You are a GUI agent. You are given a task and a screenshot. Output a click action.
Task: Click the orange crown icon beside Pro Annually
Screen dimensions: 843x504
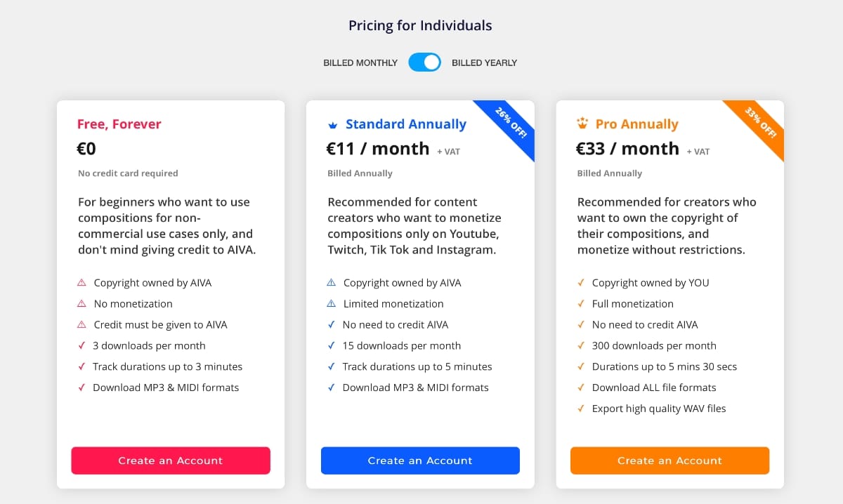(582, 124)
